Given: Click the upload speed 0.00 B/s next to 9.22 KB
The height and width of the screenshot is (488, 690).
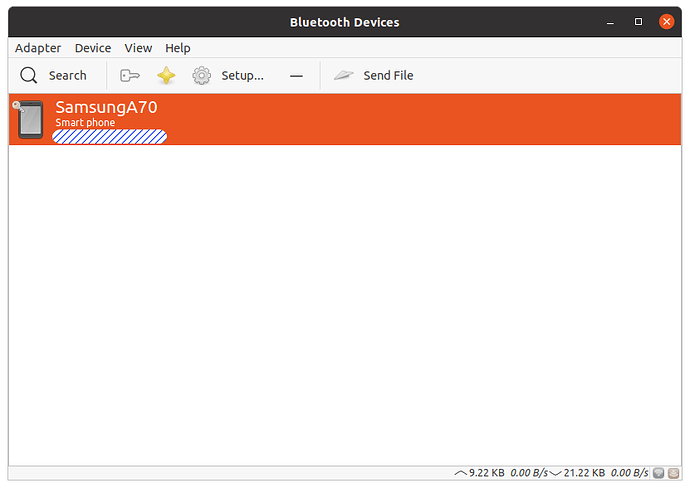Looking at the screenshot, I should click(529, 473).
